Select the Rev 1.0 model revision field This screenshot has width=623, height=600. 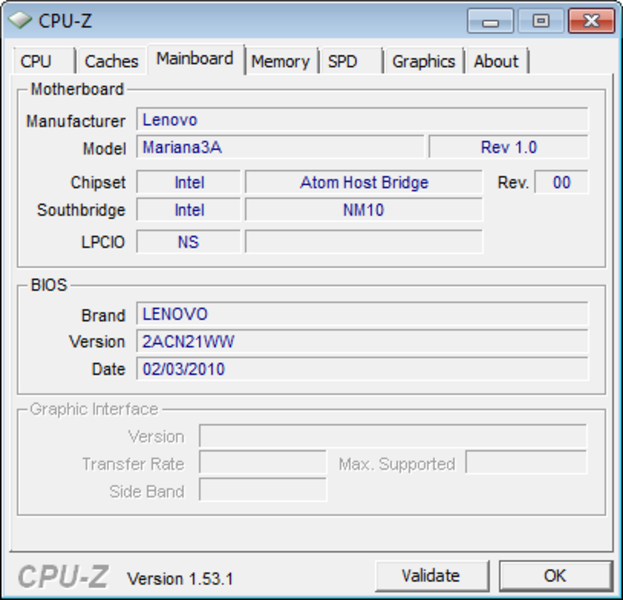coord(509,147)
